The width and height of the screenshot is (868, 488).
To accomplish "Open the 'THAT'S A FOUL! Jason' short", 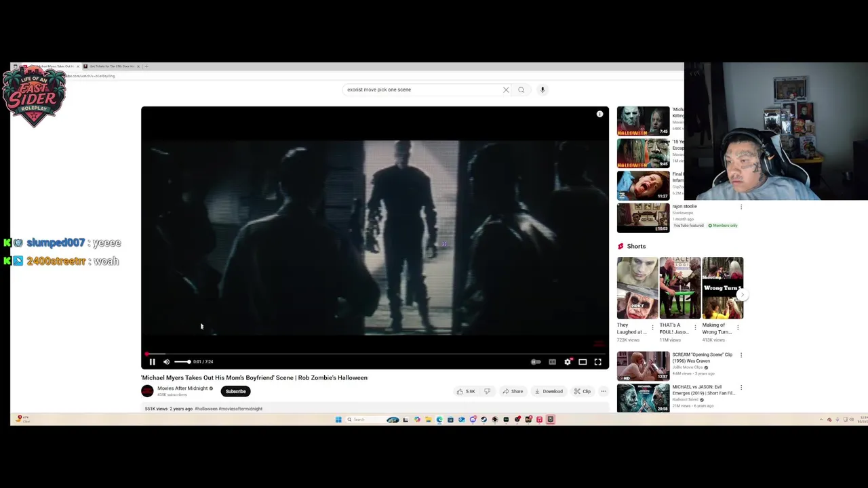I will pyautogui.click(x=680, y=288).
